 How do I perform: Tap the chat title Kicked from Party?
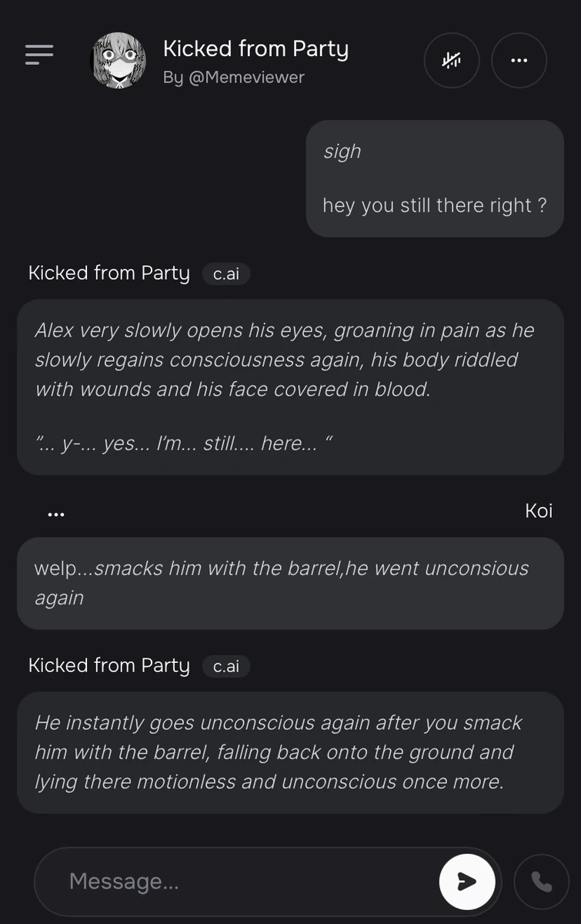[x=255, y=49]
